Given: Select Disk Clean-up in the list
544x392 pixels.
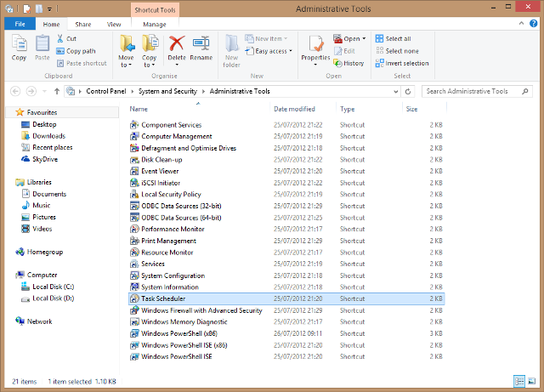Looking at the screenshot, I should click(x=161, y=160).
